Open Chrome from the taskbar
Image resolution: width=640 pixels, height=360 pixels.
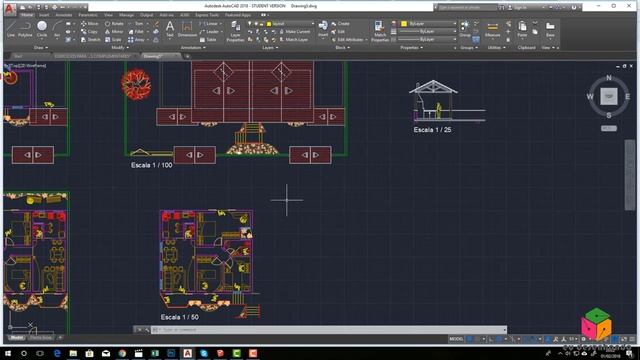[122, 353]
